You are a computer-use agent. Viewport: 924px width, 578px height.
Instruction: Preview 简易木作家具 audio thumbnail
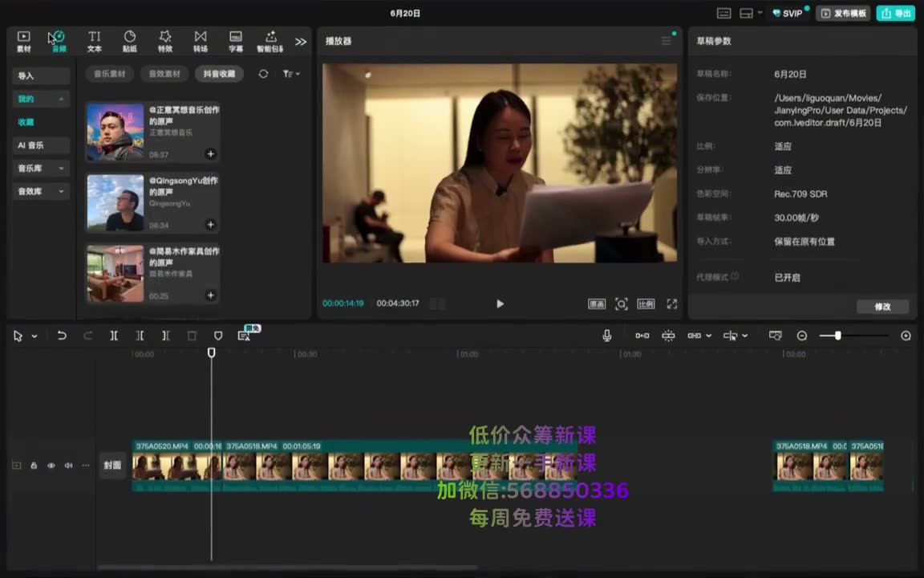coord(115,274)
